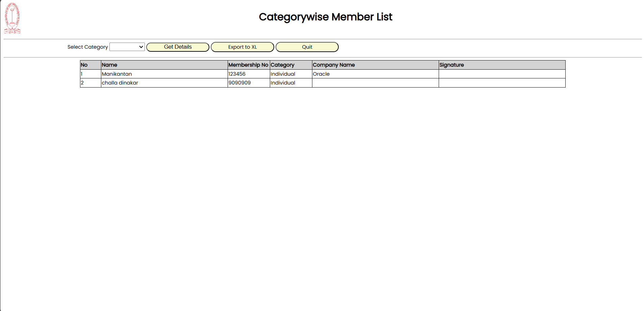Select the Membership No column header
Screen dimensions: 644x311
[248, 65]
